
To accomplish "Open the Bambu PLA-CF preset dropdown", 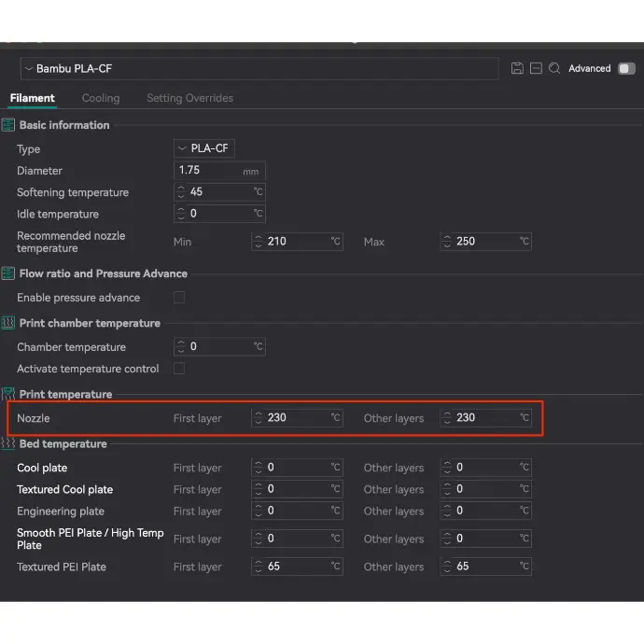I will click(x=259, y=69).
